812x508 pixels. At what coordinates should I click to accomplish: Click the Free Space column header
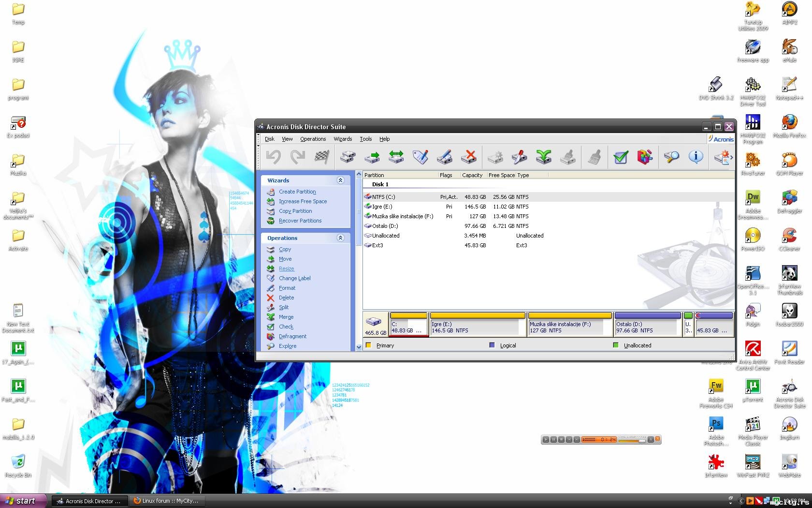coord(501,175)
